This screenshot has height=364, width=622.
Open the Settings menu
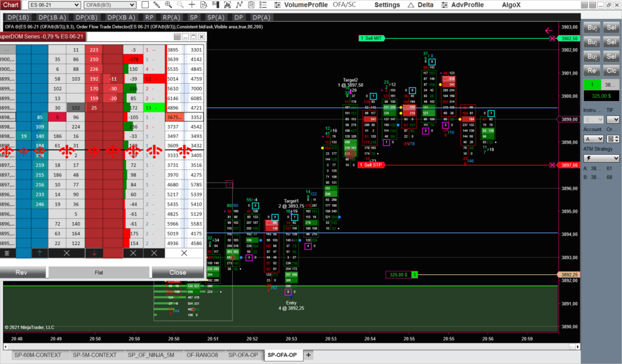click(x=387, y=5)
